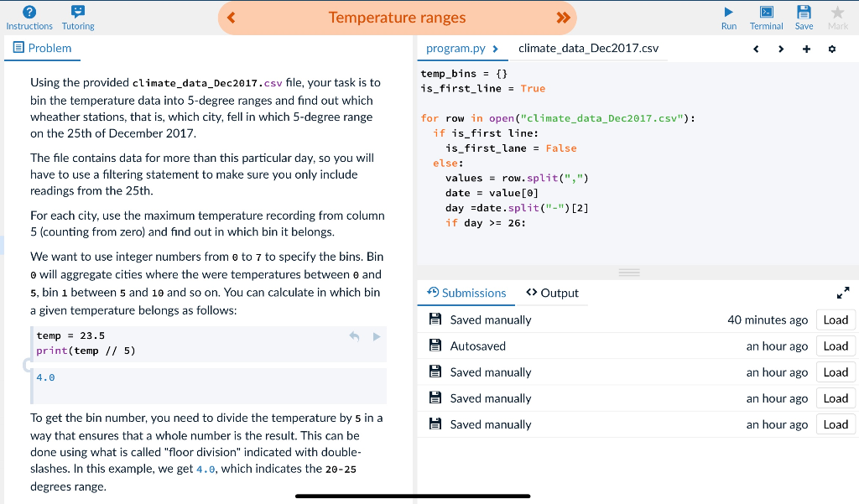This screenshot has width=859, height=504.
Task: Load the submission saved 40 minutes ago
Action: [835, 319]
